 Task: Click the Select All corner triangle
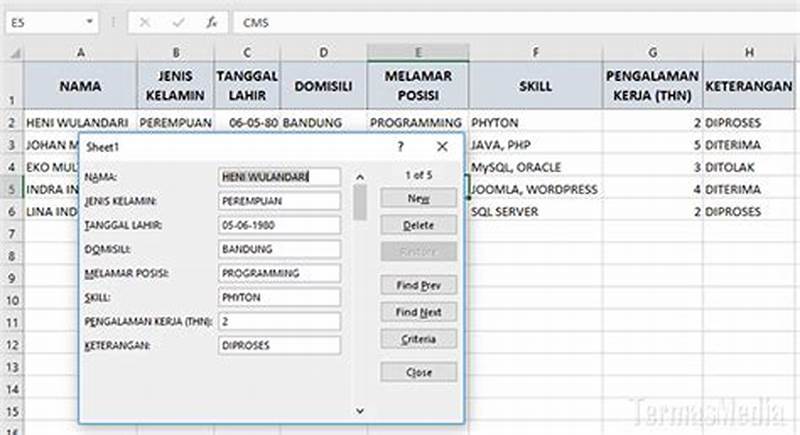tap(15, 53)
